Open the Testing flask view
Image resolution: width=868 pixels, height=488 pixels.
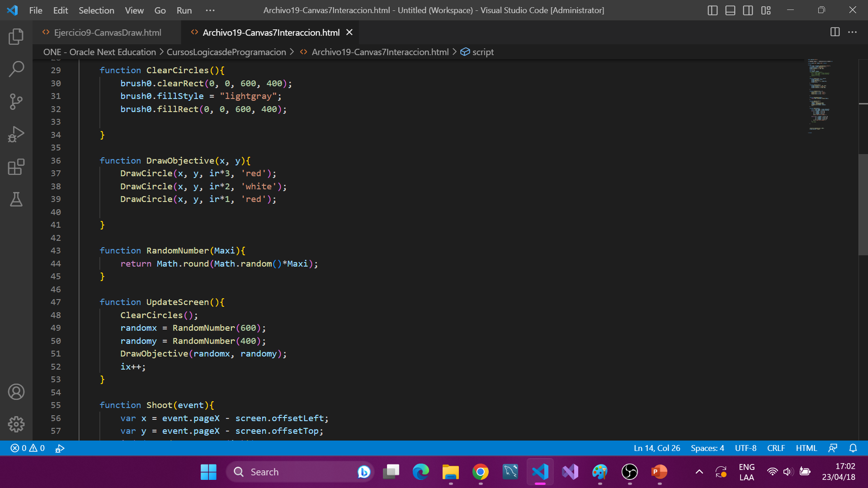coord(16,199)
